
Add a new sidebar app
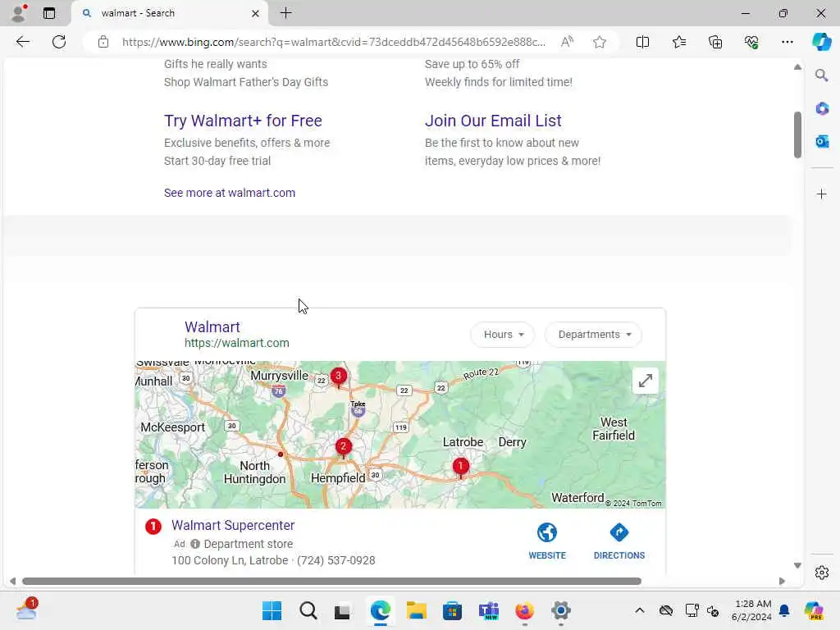point(822,194)
